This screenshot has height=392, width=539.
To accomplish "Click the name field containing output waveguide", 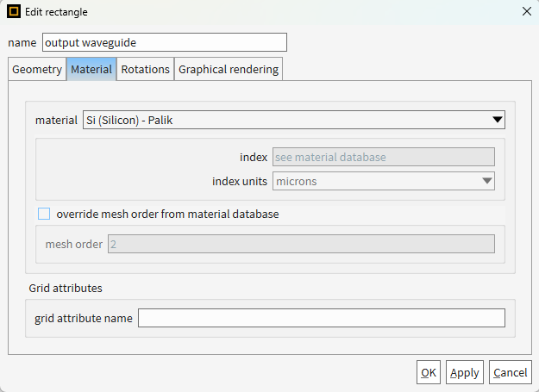I will pos(165,42).
